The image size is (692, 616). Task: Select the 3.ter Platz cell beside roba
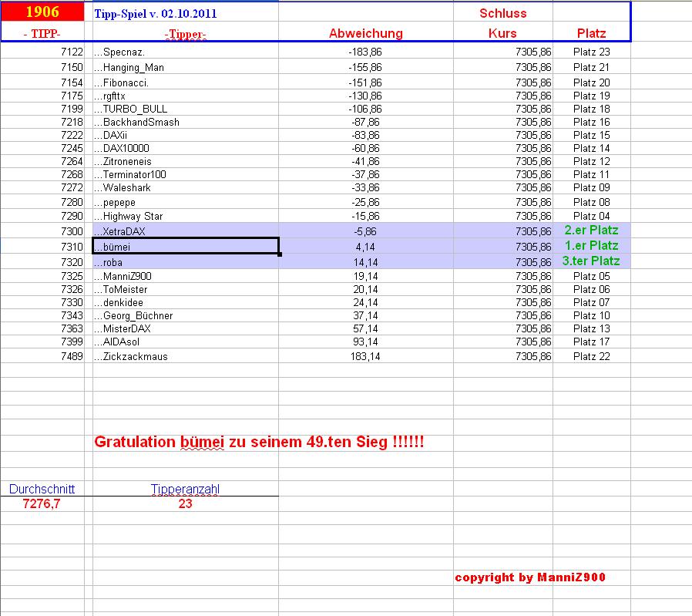pos(590,261)
